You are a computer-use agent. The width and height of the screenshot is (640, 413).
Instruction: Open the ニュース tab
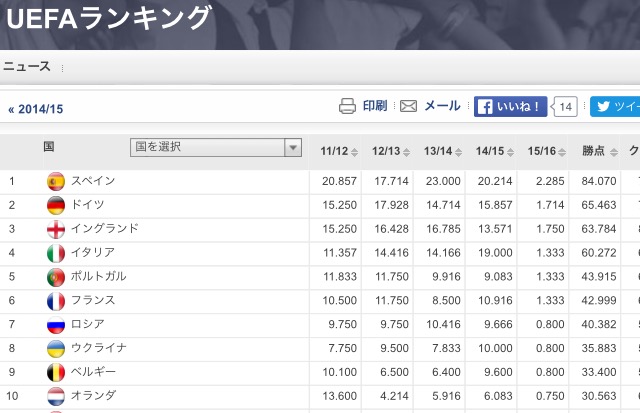(27, 67)
